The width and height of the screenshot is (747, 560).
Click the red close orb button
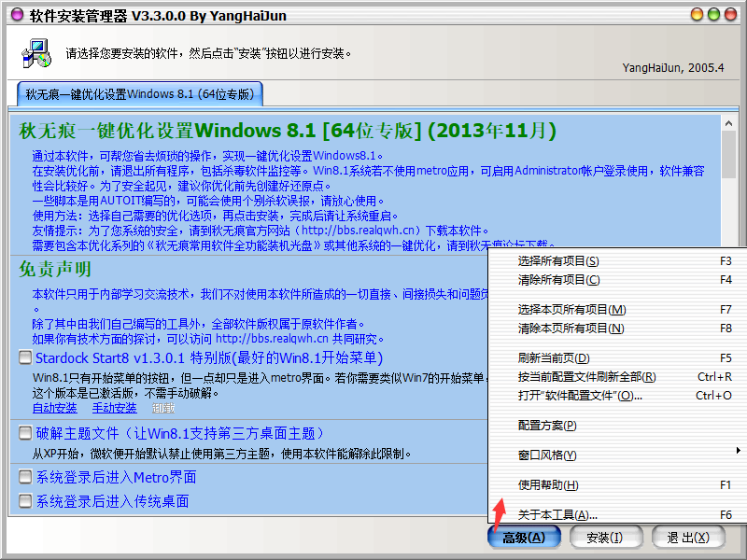730,14
